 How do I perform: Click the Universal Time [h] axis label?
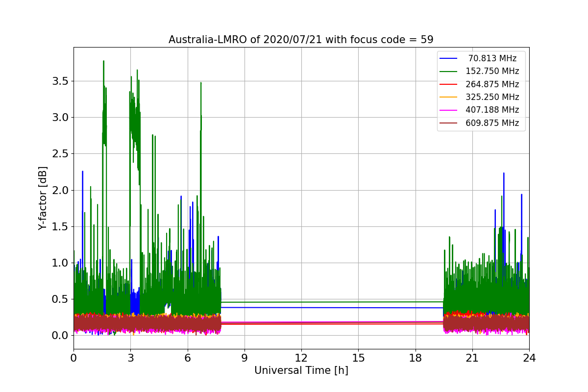pyautogui.click(x=301, y=370)
